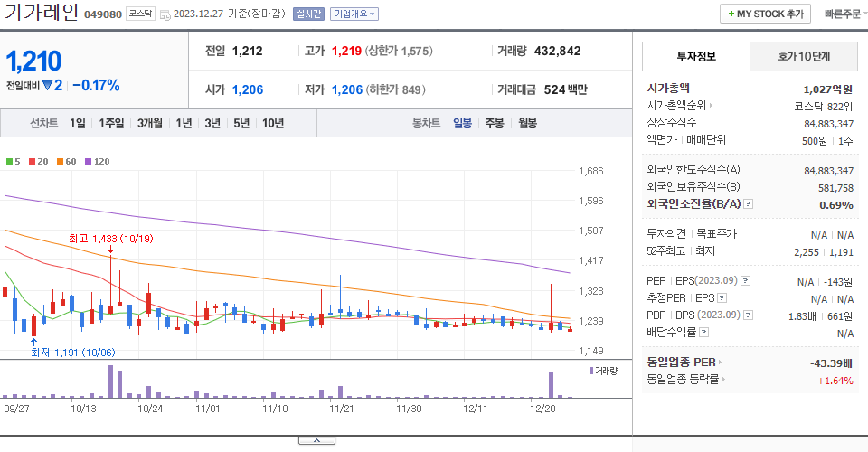This screenshot has width=868, height=452.
Task: Switch to the 투자정보 tab
Action: [696, 56]
